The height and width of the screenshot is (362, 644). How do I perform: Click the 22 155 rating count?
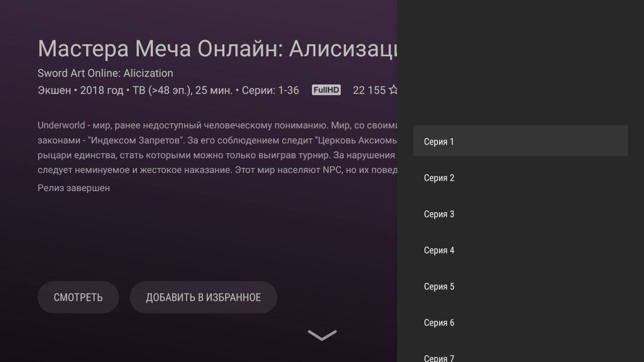(369, 90)
